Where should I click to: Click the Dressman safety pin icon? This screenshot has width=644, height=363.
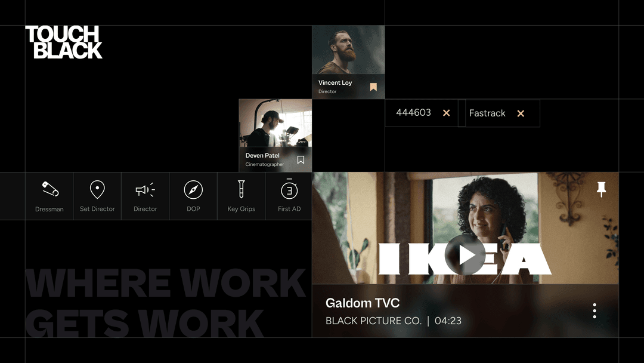[49, 190]
